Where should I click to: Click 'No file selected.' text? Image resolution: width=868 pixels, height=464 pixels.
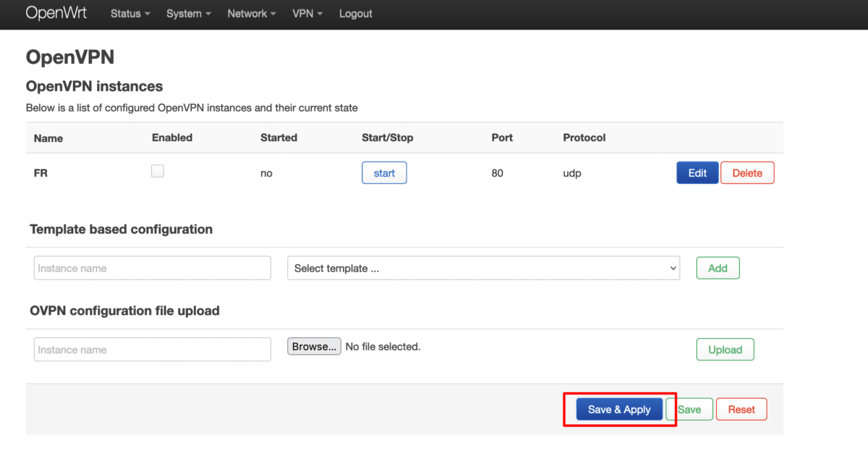[383, 347]
